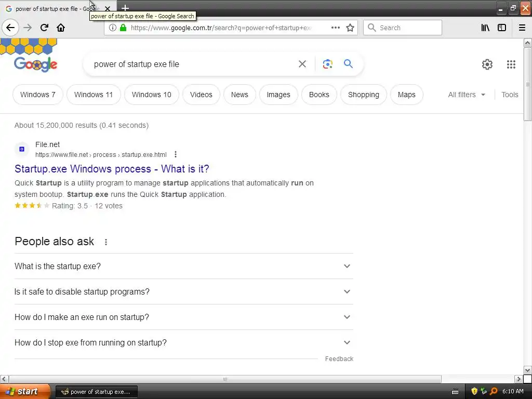Switch to Maps results

406,95
